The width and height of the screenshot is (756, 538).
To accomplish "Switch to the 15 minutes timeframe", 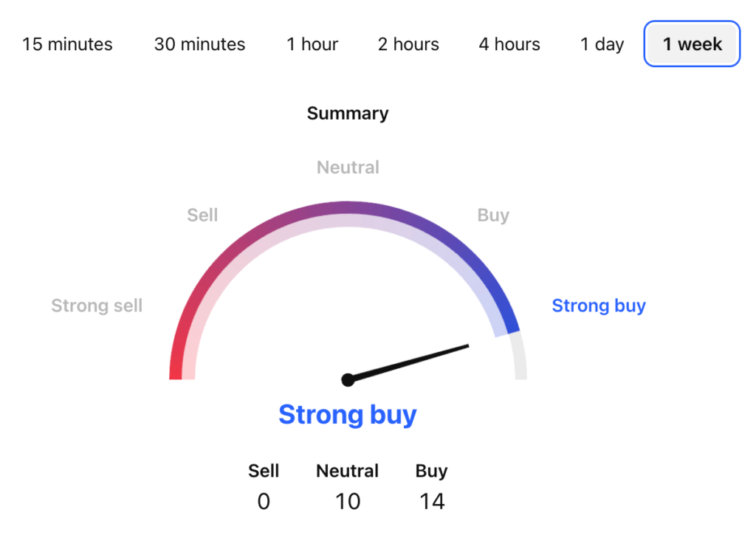I will click(x=68, y=44).
